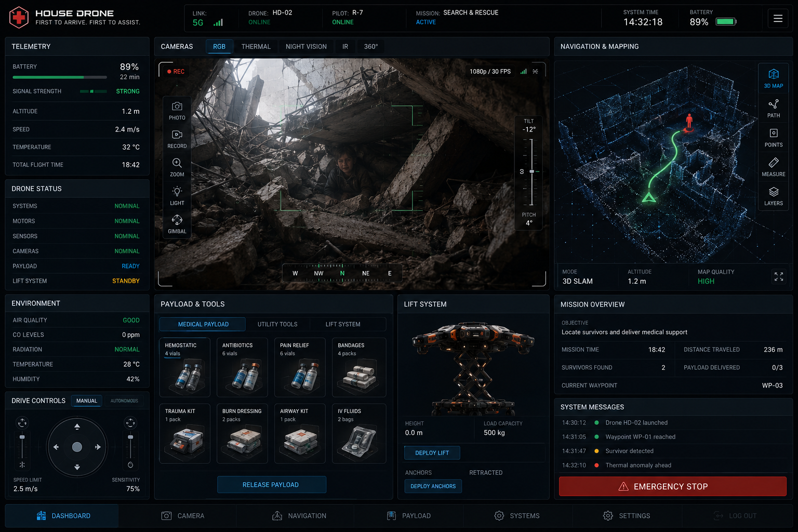This screenshot has height=532, width=798.
Task: Choose the Measure ruler tool
Action: point(774,167)
